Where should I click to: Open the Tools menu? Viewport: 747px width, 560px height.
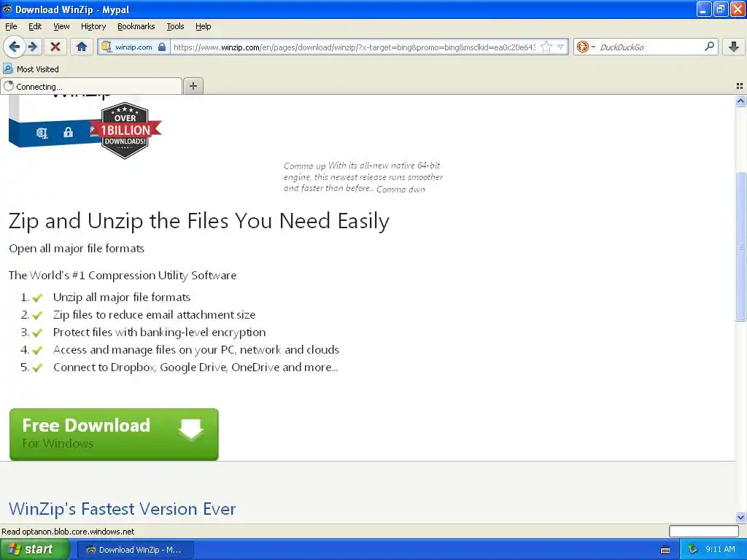[x=175, y=26]
